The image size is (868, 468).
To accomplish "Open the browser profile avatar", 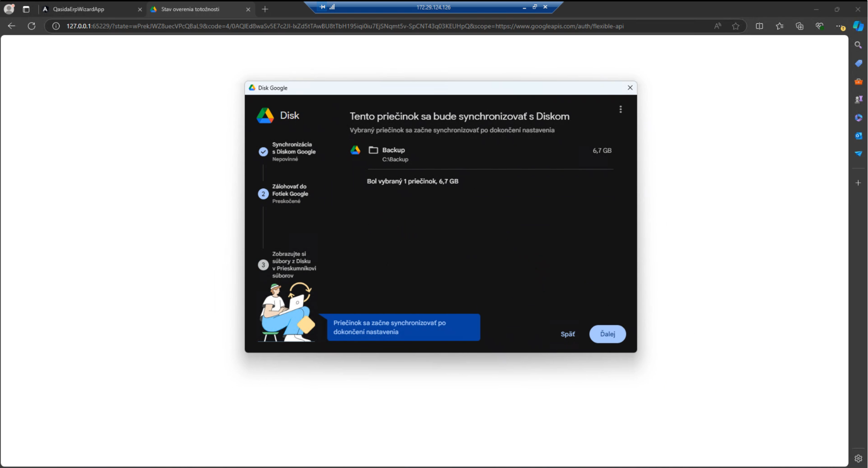I will [x=9, y=9].
